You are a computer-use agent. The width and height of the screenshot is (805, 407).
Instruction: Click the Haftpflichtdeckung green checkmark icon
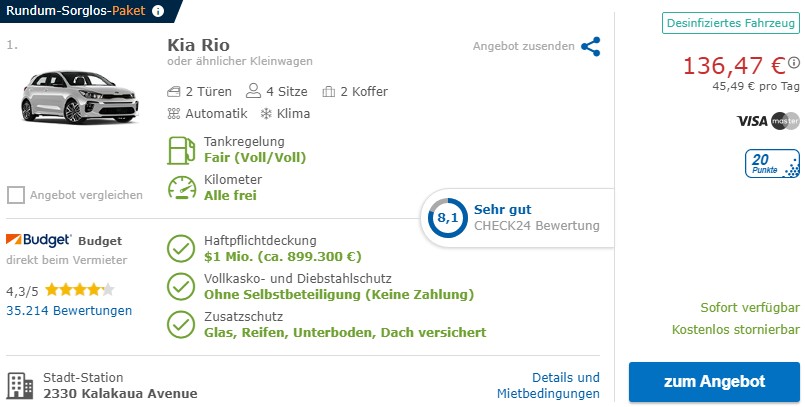181,248
